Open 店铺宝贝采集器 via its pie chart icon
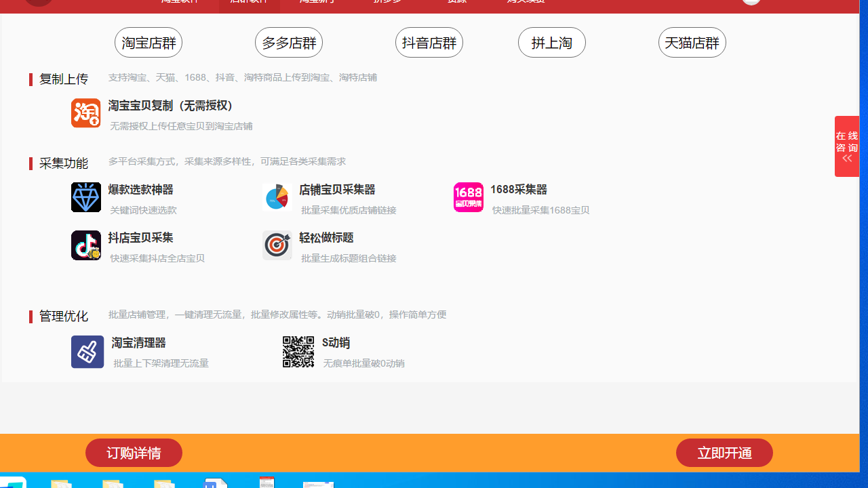868x488 pixels. pyautogui.click(x=277, y=197)
